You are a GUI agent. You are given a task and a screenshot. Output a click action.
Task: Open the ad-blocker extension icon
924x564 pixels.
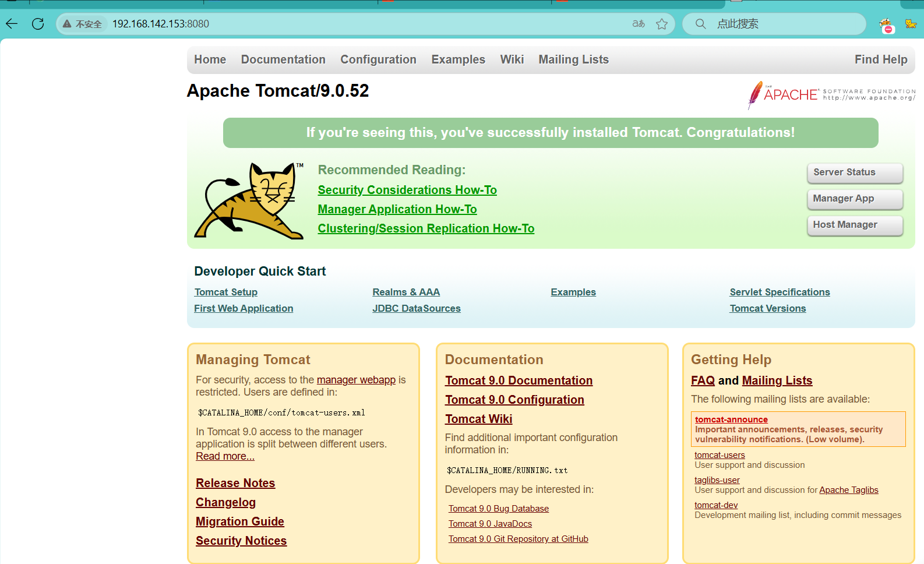887,26
